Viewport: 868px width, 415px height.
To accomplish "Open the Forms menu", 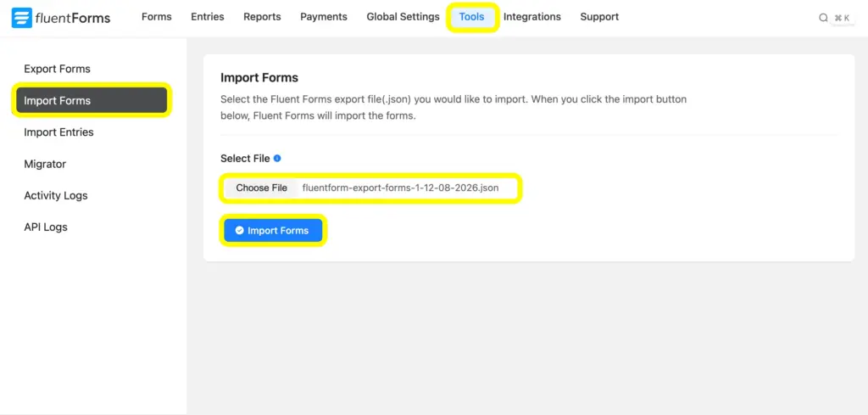I will click(157, 17).
